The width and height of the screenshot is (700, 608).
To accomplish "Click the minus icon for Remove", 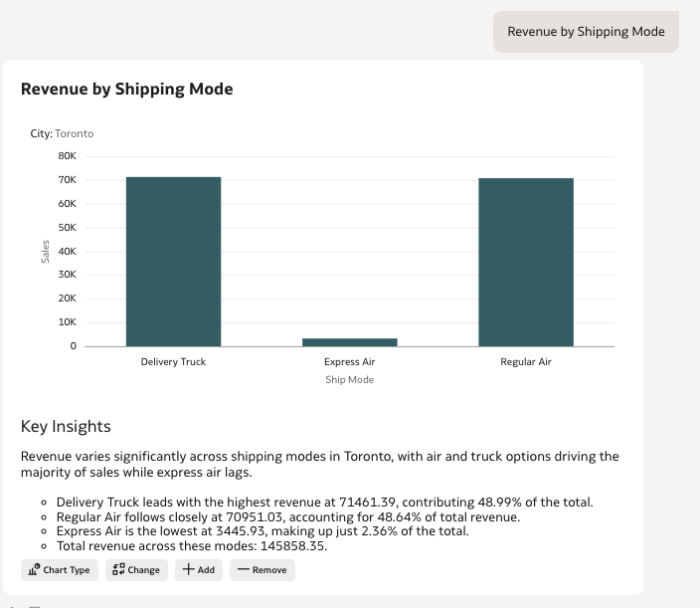I will click(x=243, y=570).
